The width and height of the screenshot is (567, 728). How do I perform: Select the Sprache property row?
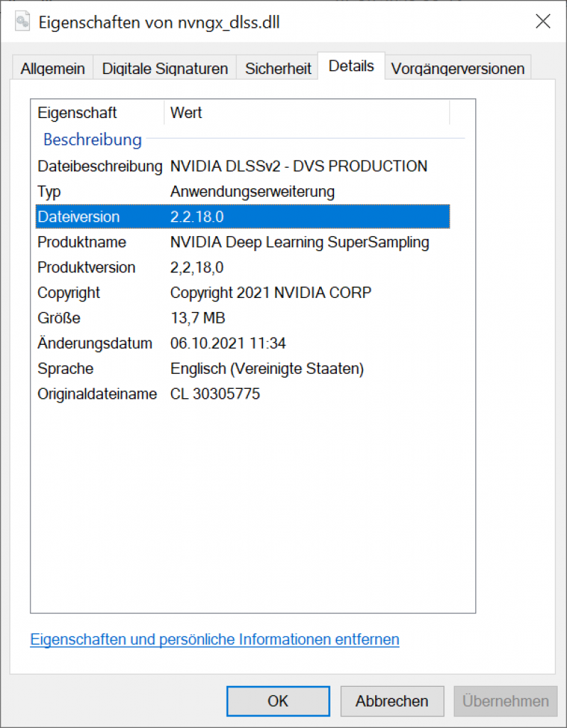coord(243,369)
